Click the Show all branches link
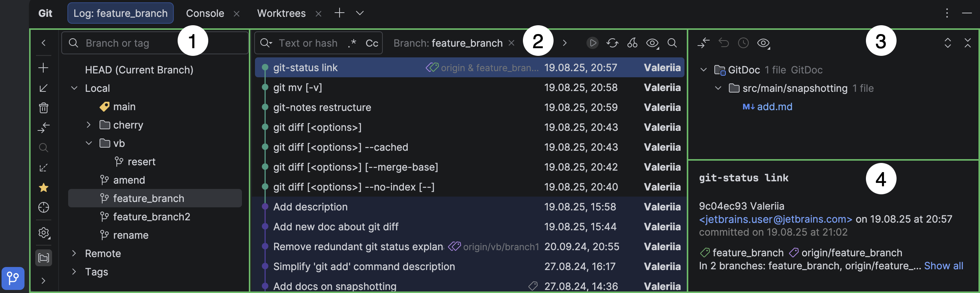 coord(943,266)
